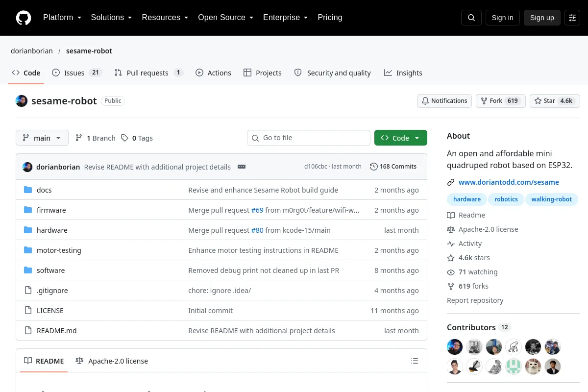Open the green pixel contributor avatar
This screenshot has width=588, height=392.
[x=514, y=367]
